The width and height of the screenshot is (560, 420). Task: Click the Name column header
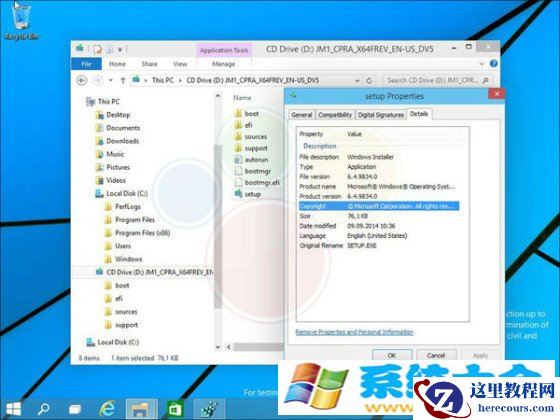tap(242, 98)
